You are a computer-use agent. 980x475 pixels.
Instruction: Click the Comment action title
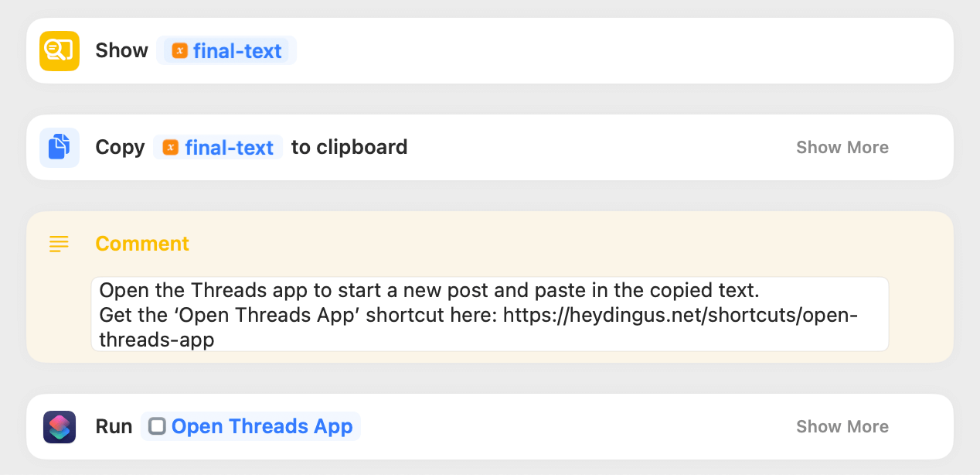(x=142, y=244)
